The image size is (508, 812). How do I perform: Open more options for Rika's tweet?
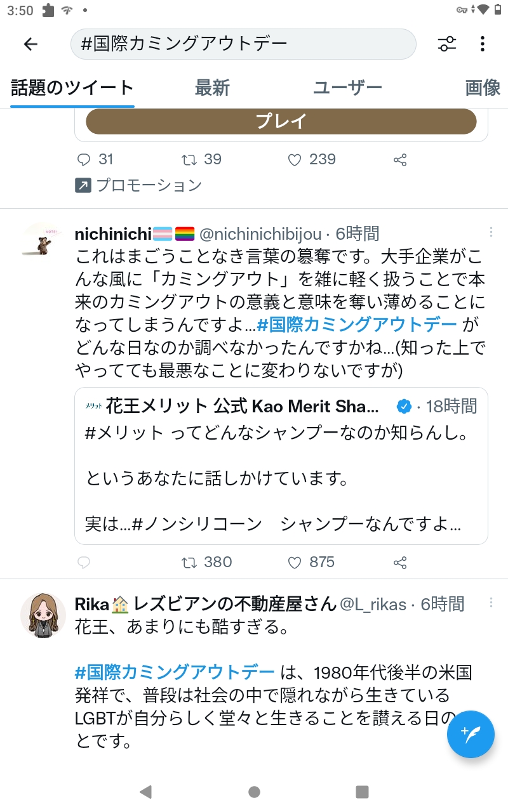point(490,603)
